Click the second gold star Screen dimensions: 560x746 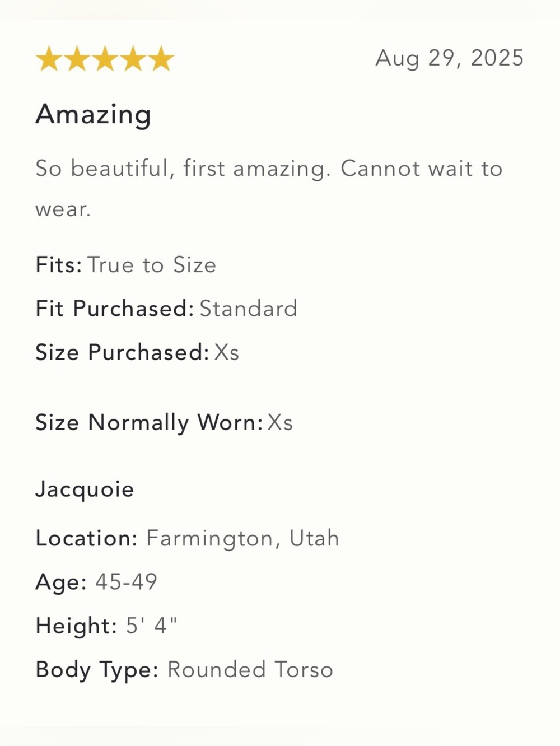[77, 59]
